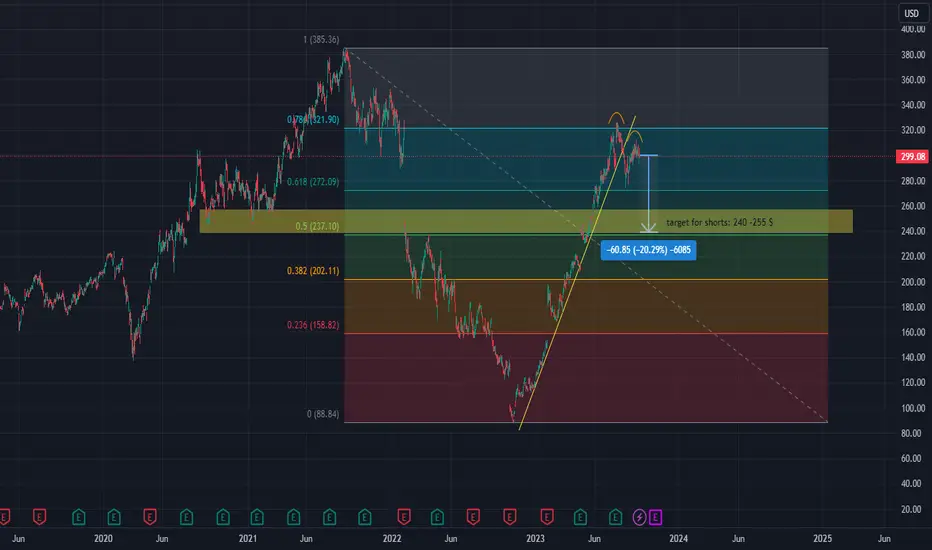Click the green earnings marker just before Jun 2021
The height and width of the screenshot is (550, 932).
[293, 517]
